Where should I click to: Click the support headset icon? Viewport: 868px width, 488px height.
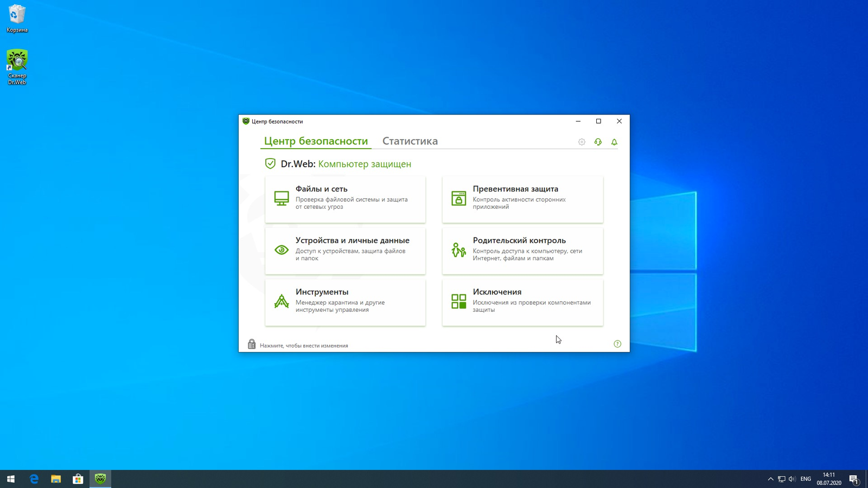coord(598,142)
